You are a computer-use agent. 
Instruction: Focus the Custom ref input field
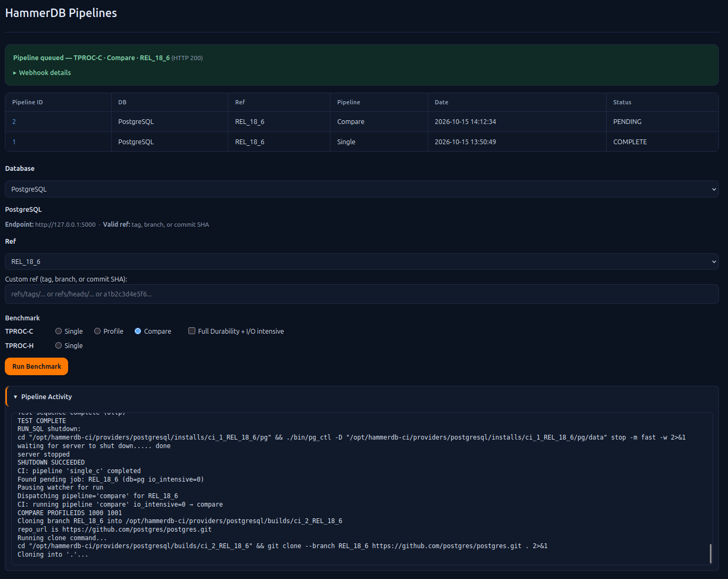(x=362, y=294)
